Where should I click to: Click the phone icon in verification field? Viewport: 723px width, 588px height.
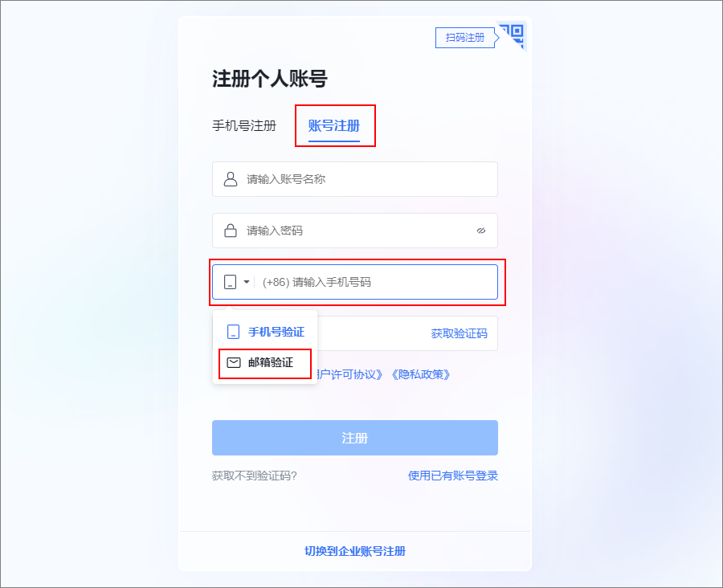point(230,282)
